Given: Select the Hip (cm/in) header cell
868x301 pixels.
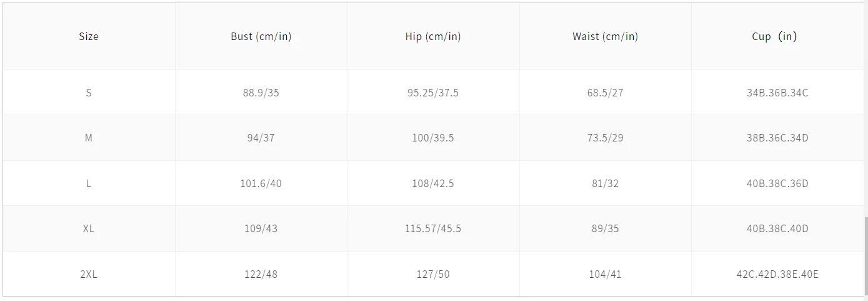Looking at the screenshot, I should [x=433, y=36].
